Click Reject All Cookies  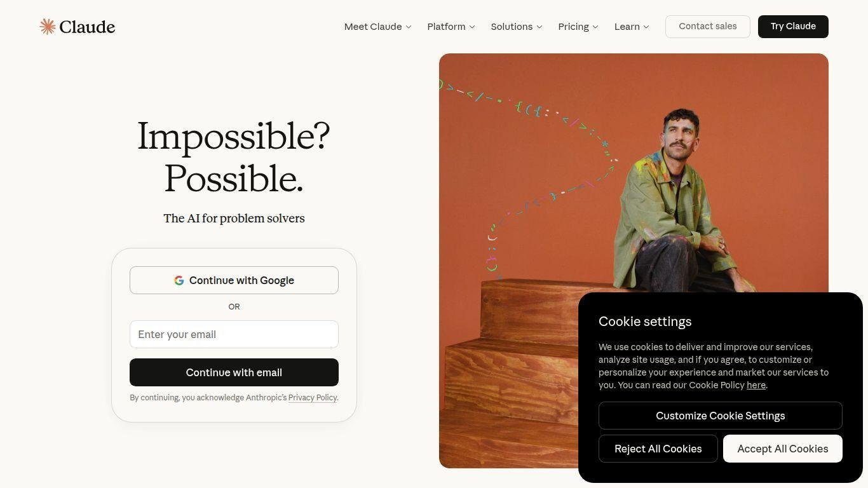pyautogui.click(x=658, y=449)
